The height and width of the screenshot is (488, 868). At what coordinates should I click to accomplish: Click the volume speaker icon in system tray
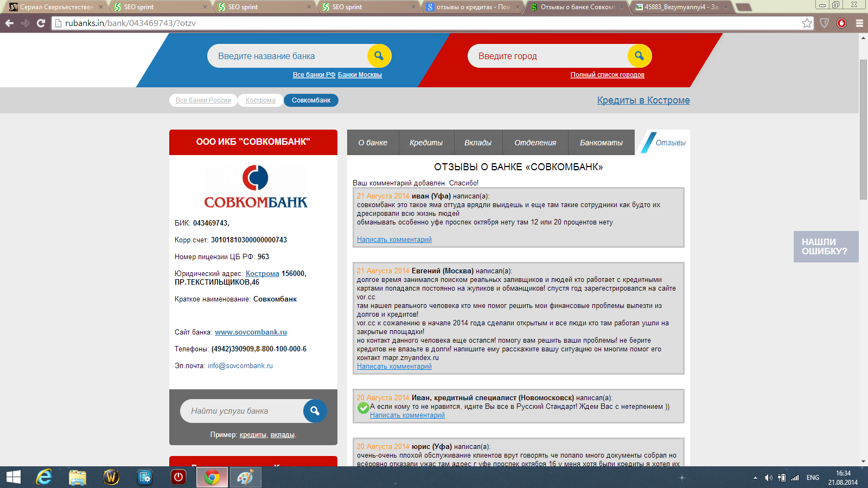click(768, 478)
